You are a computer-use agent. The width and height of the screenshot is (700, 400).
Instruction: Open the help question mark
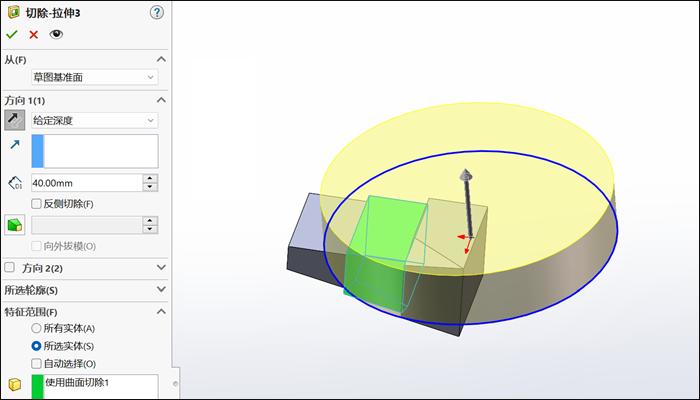(157, 12)
